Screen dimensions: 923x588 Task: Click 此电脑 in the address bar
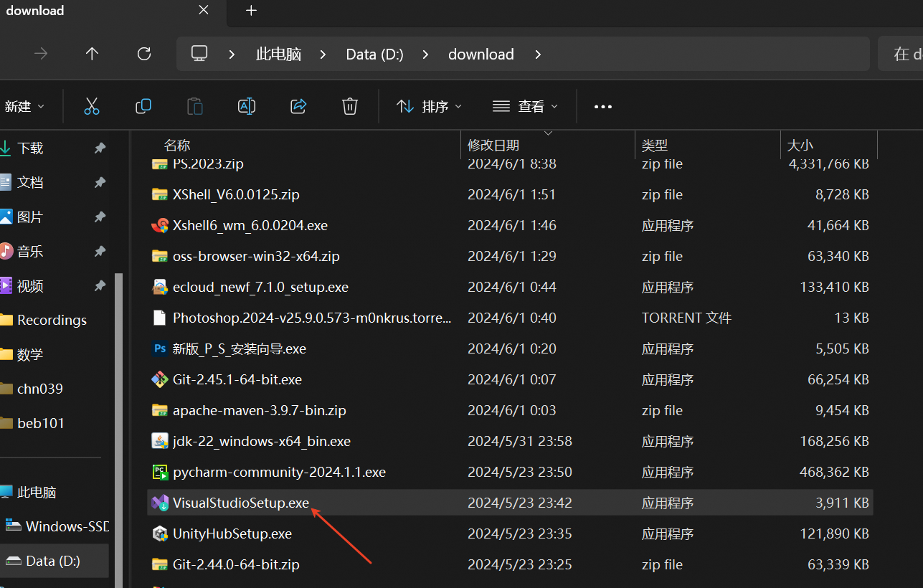pos(278,54)
